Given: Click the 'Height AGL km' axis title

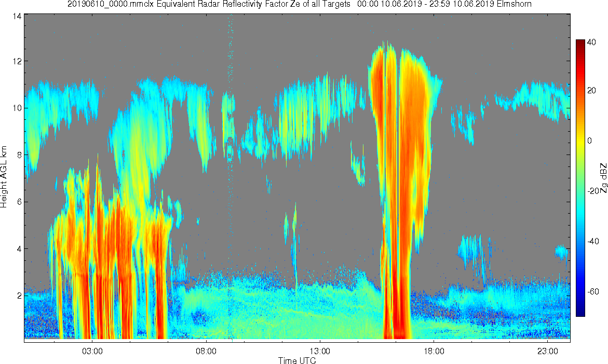Looking at the screenshot, I should click(4, 177).
